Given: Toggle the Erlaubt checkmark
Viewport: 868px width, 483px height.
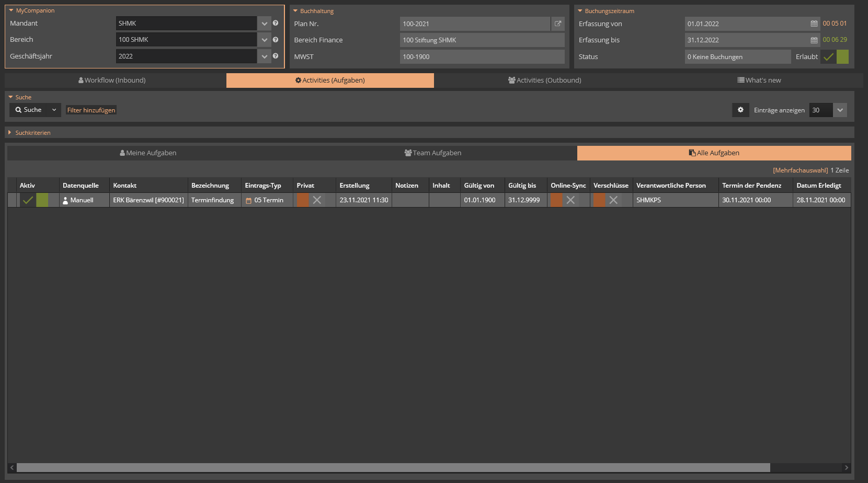Looking at the screenshot, I should coord(828,56).
